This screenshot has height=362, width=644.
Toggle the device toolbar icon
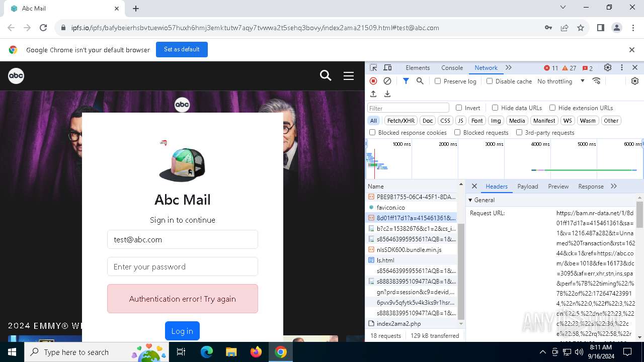coord(387,68)
